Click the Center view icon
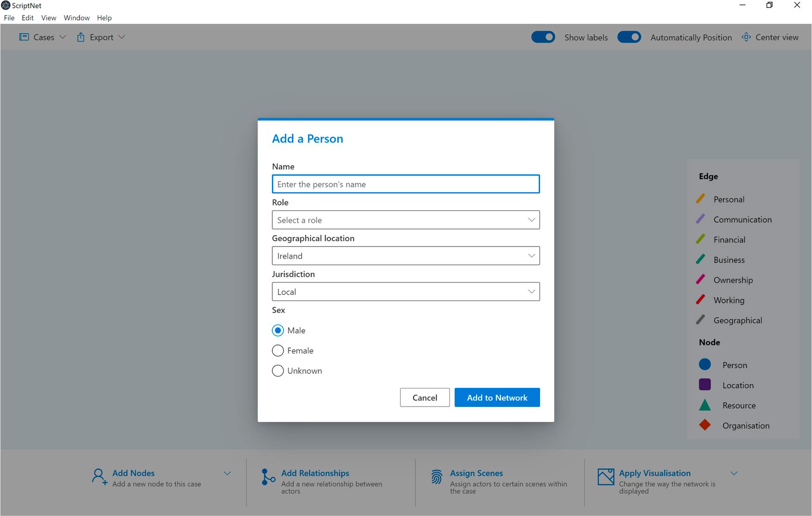 pyautogui.click(x=747, y=37)
